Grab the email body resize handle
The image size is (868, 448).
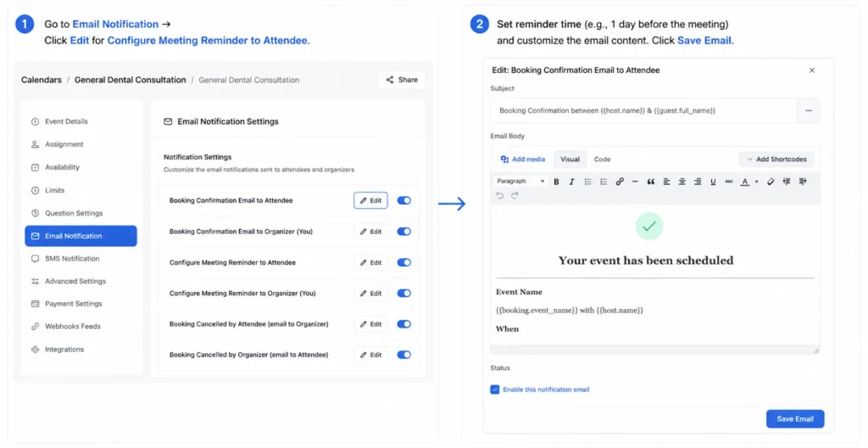click(x=816, y=350)
